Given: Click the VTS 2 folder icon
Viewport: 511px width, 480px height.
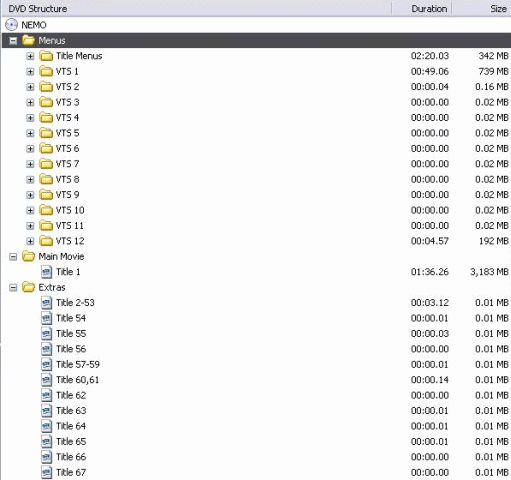Looking at the screenshot, I should pos(46,87).
